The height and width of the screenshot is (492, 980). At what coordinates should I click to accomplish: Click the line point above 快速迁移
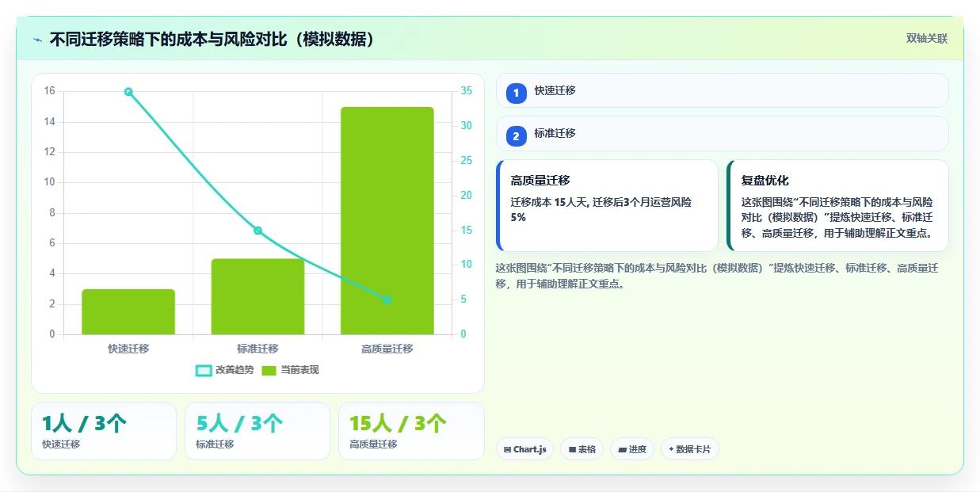128,92
